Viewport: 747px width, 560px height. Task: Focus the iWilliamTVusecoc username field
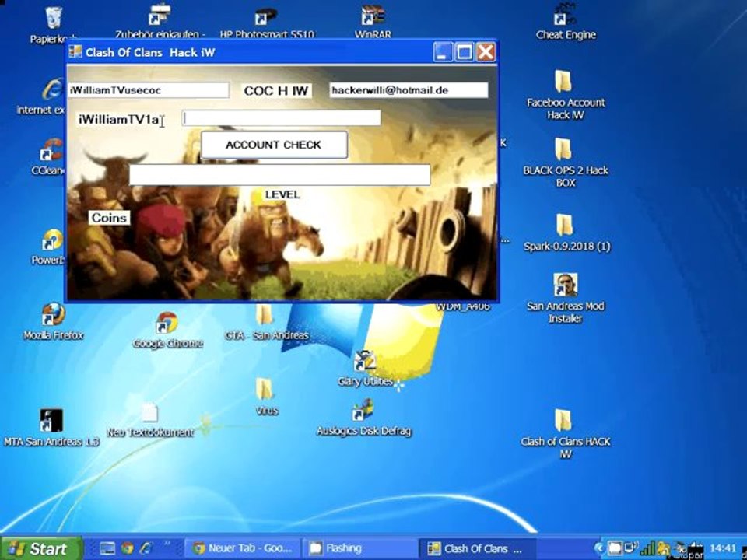coord(148,90)
